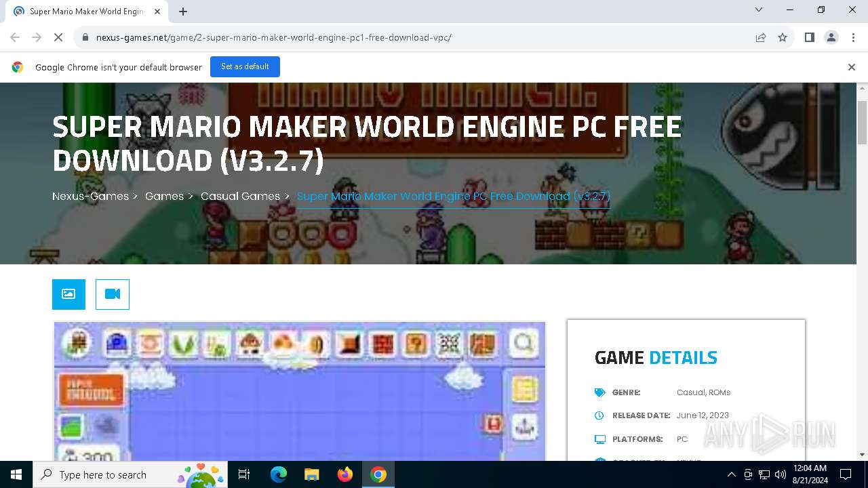Viewport: 868px width, 488px height.
Task: Select Genre value Casual, ROMs
Action: [703, 392]
